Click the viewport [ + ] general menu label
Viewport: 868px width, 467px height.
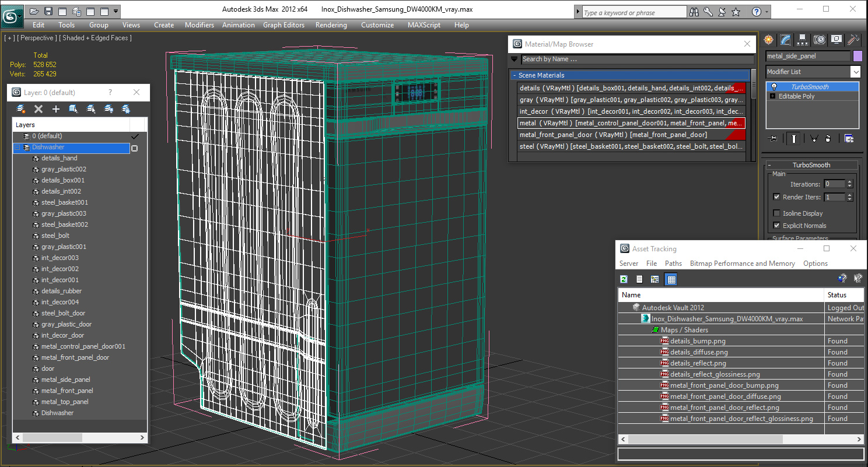point(9,38)
